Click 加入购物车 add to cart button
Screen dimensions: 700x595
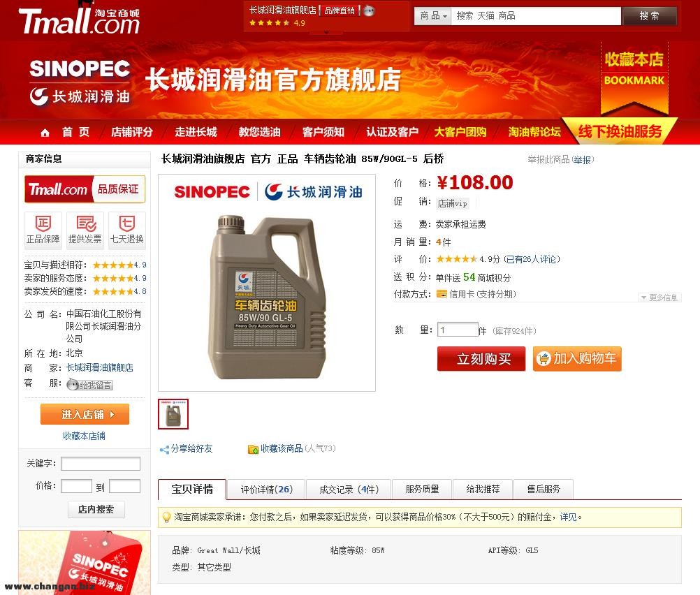click(577, 359)
